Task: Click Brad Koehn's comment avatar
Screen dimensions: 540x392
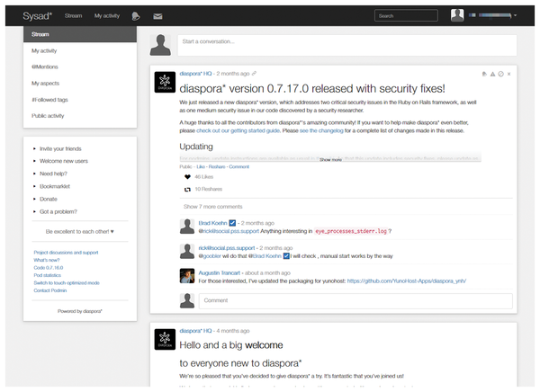Action: pyautogui.click(x=187, y=227)
